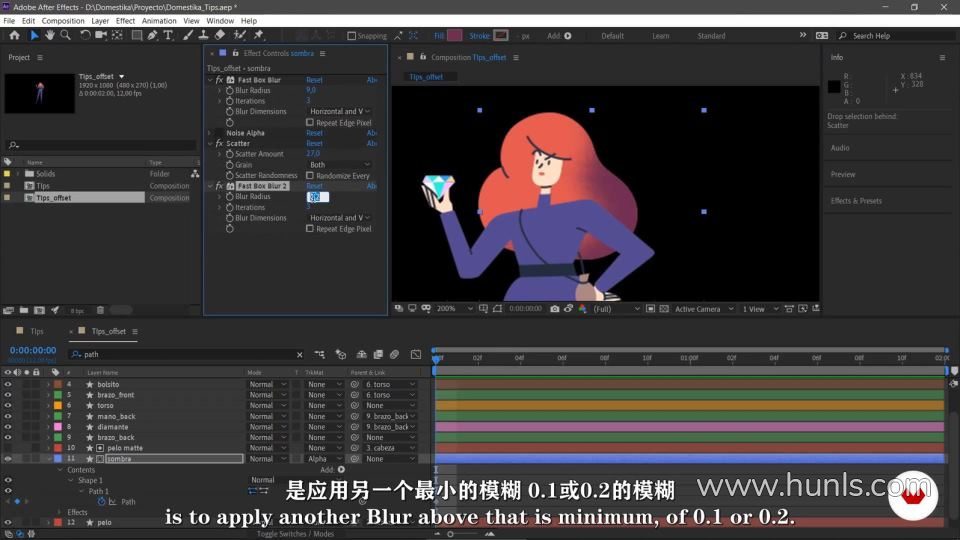
Task: Open the 1 View layout dropdown
Action: point(760,309)
